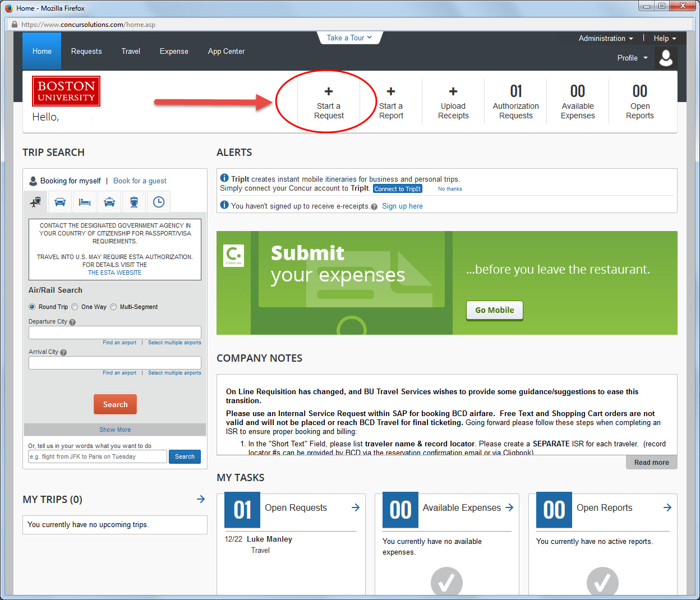Screen dimensions: 700x600
Task: Click the arrow next to My Trips
Action: 201,499
